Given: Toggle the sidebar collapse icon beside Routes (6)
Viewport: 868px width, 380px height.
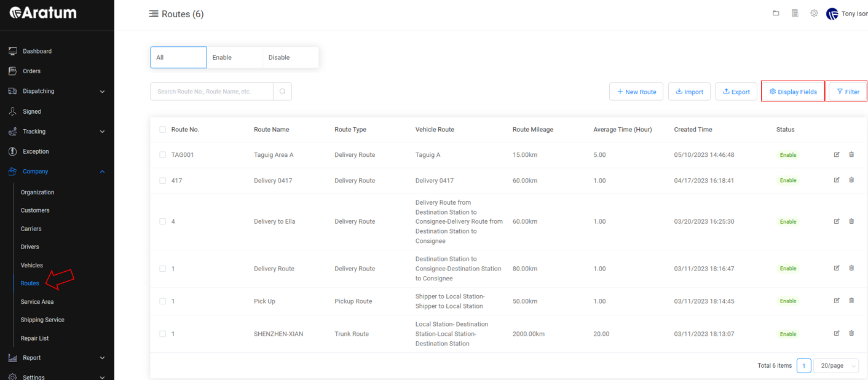Looking at the screenshot, I should (154, 14).
